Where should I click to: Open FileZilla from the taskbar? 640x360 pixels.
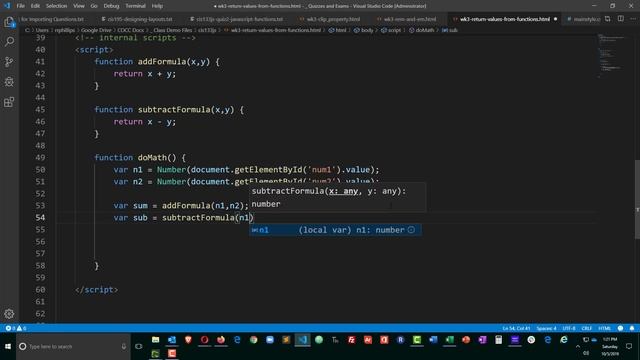pyautogui.click(x=351, y=340)
